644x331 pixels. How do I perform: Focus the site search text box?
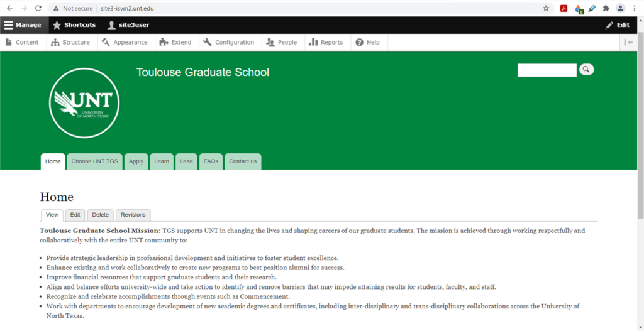(x=547, y=70)
